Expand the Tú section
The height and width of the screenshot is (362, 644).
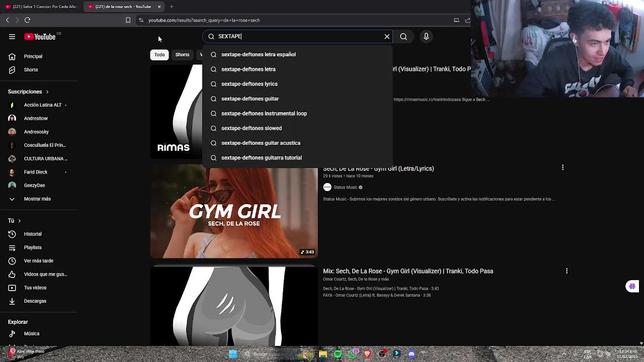pyautogui.click(x=14, y=221)
